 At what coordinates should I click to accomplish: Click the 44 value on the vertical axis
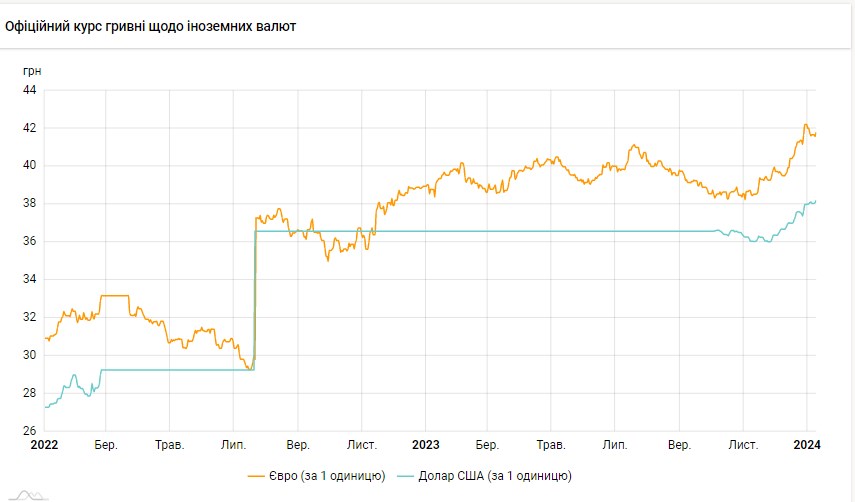tap(29, 90)
